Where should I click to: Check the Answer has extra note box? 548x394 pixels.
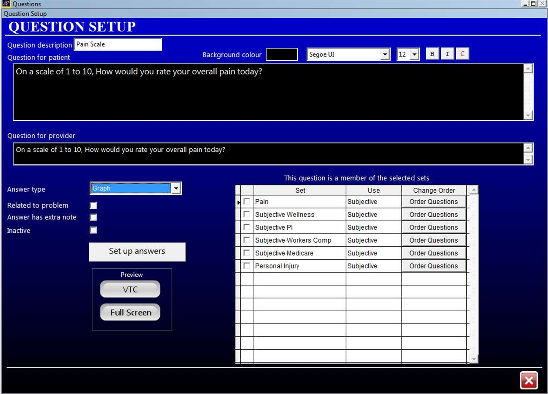pos(93,217)
